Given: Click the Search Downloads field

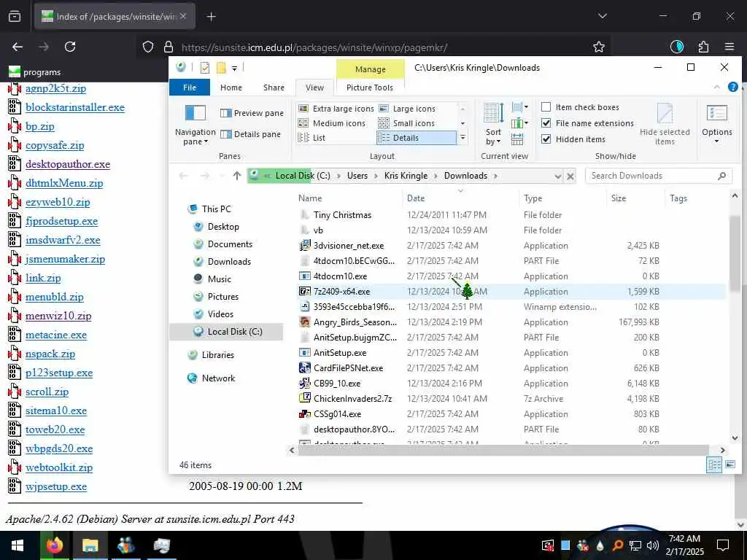Looking at the screenshot, I should click(x=659, y=176).
